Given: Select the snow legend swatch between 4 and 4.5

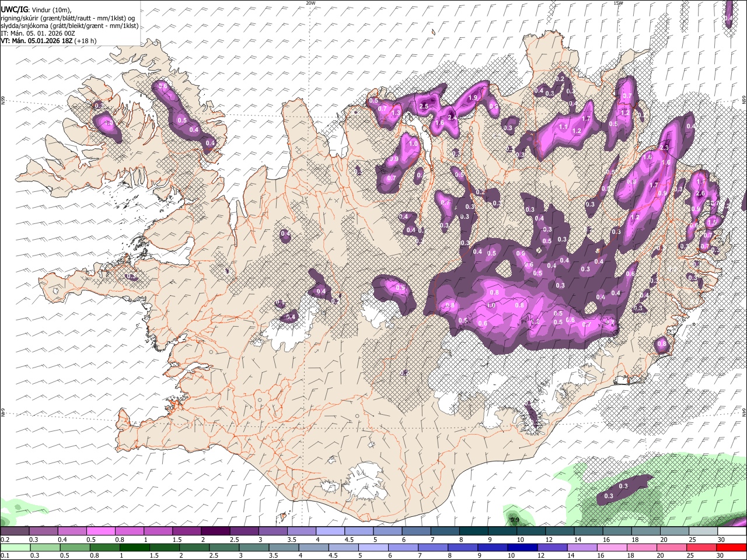Looking at the screenshot, I should coord(330,531).
